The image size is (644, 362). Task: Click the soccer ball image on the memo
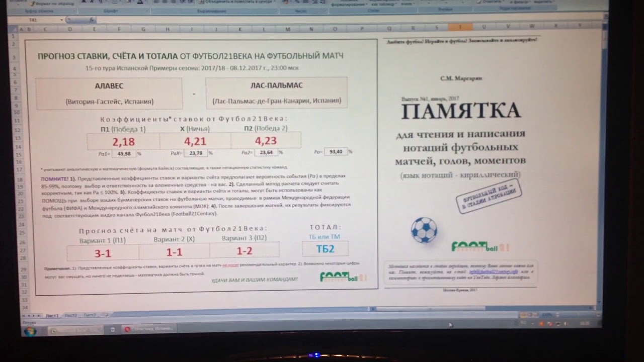(424, 230)
